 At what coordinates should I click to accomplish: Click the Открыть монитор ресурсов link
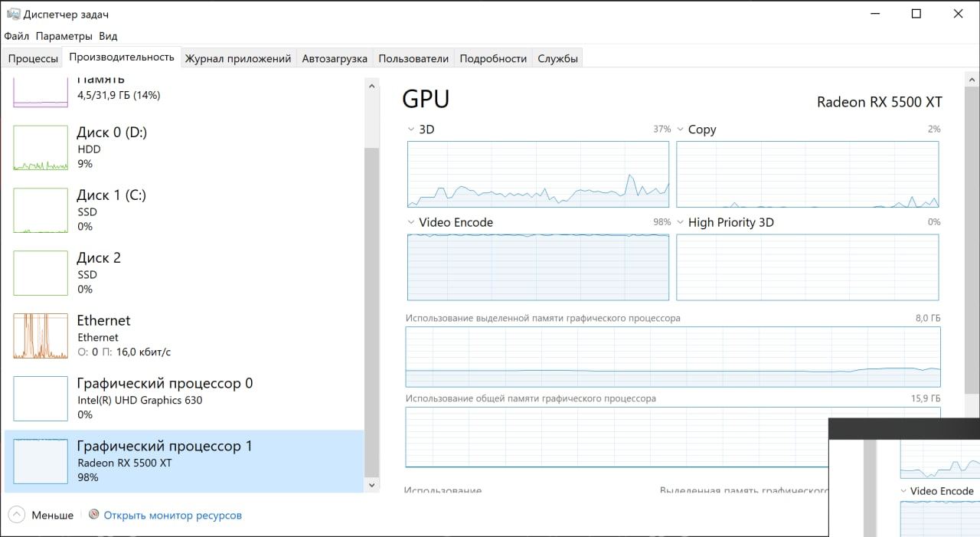point(173,516)
